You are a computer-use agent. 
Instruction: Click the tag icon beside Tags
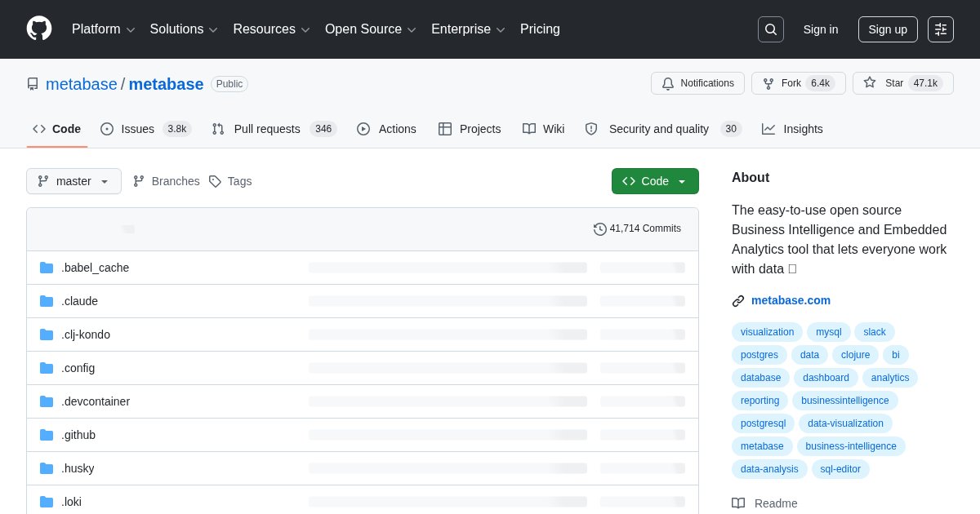point(215,181)
